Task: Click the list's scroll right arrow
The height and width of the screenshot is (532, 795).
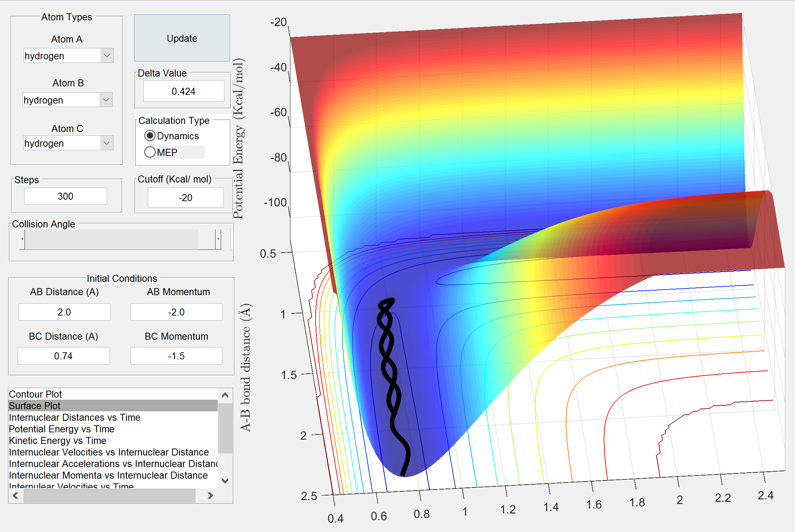Action: [210, 496]
